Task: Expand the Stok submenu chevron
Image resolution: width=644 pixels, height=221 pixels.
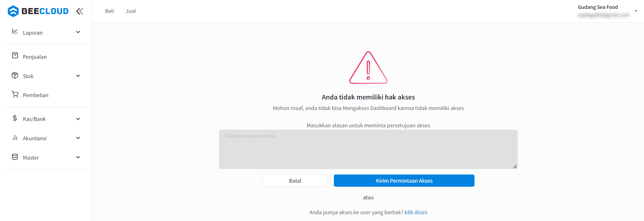Action: (78, 76)
